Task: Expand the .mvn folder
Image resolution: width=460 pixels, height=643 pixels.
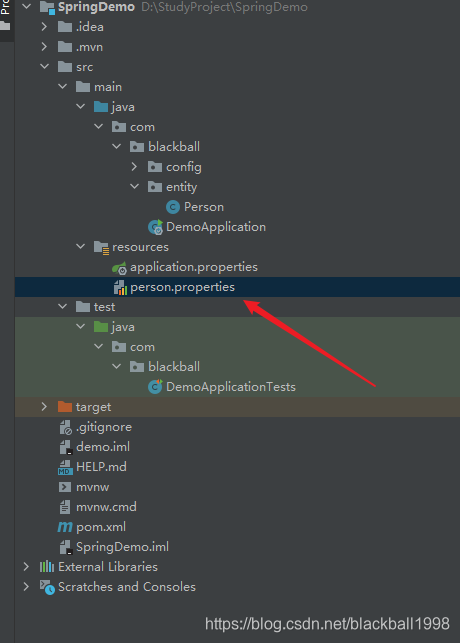Action: coord(44,47)
